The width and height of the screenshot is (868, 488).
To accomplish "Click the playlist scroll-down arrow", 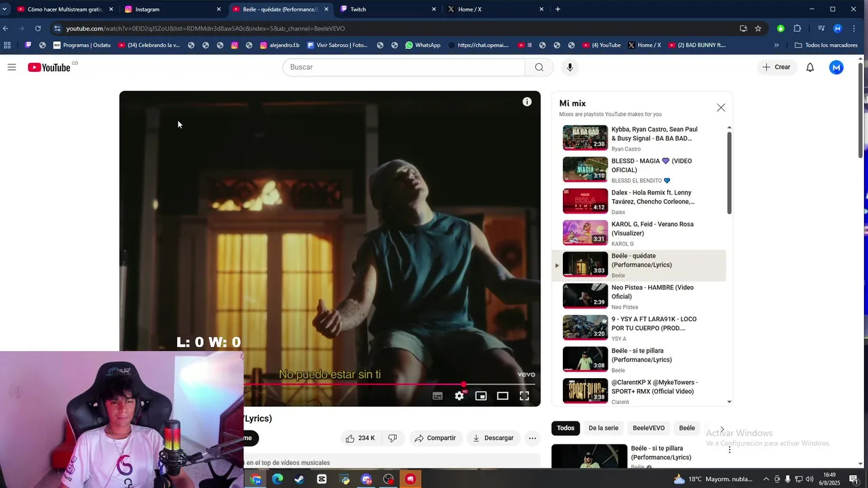I will pos(729,402).
